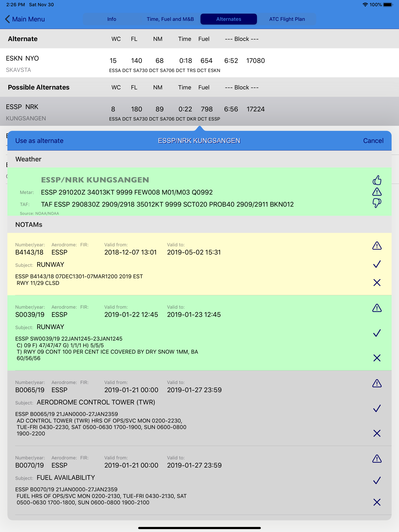Dismiss NOTAM B4143/18 with the X icon
The height and width of the screenshot is (532, 399).
pyautogui.click(x=377, y=282)
